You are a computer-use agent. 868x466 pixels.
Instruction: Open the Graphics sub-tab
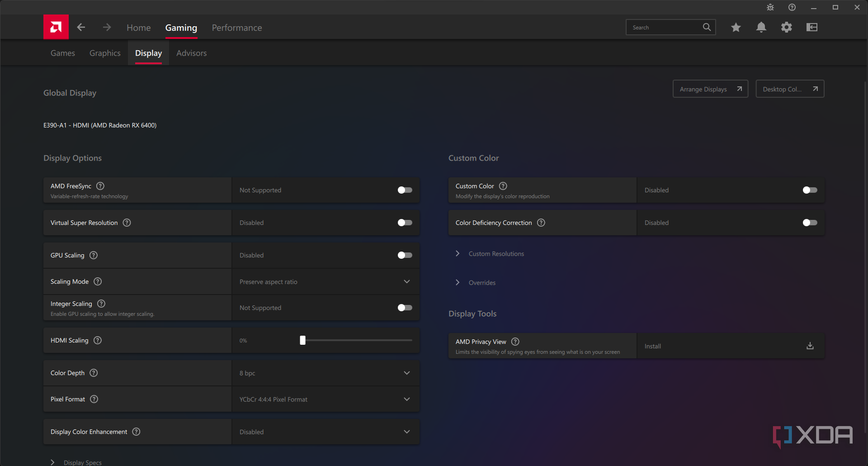pos(105,53)
